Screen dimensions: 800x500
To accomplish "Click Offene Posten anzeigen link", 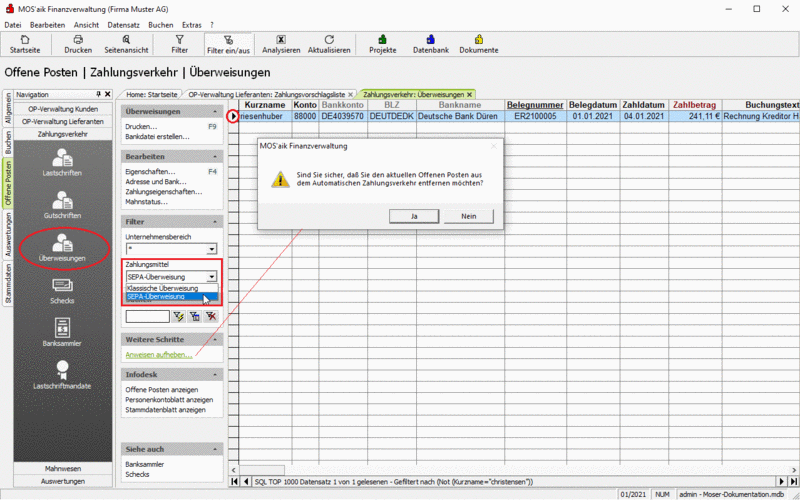I will click(x=162, y=390).
